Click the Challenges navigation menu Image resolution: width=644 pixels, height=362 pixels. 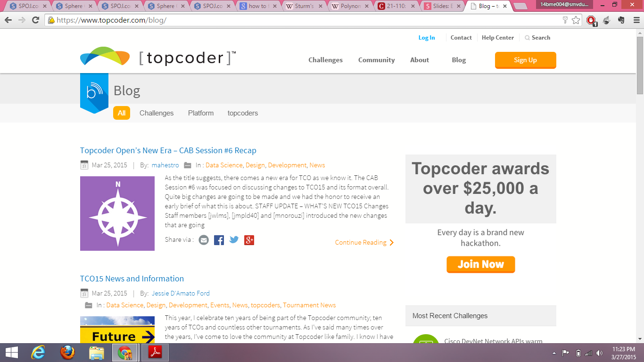325,60
